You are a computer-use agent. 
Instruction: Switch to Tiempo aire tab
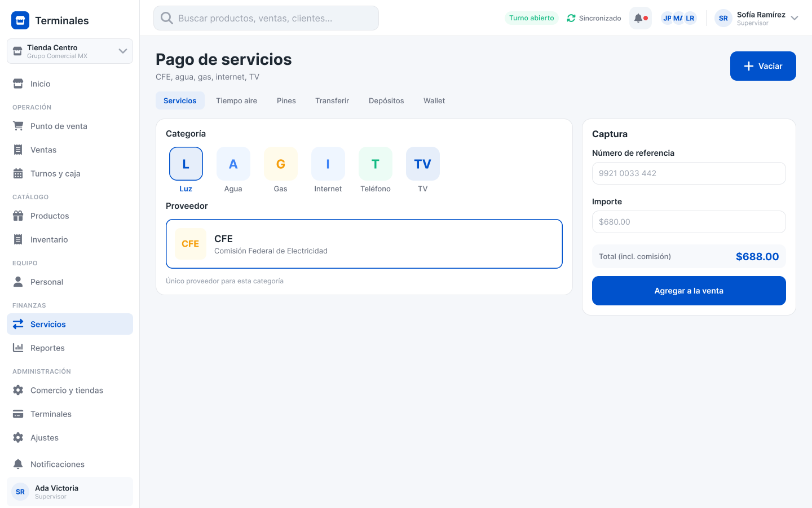pos(236,100)
